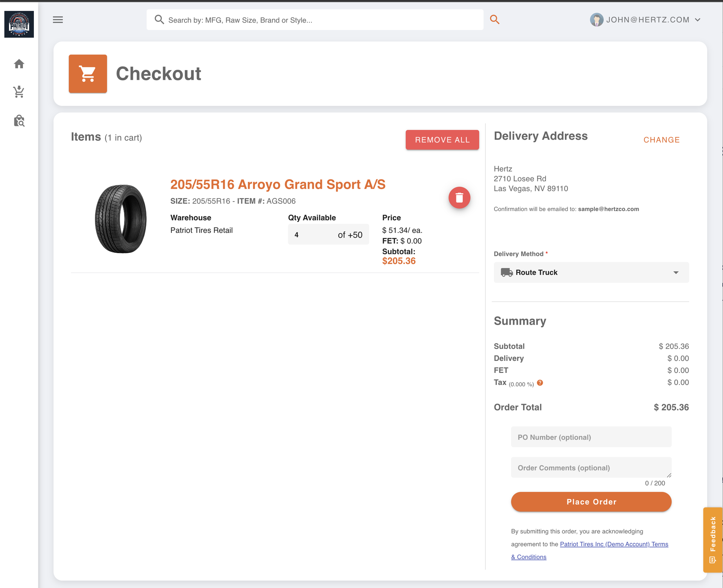Expand the john@hertz.com account menu
Screen dimensions: 723x588
645,20
